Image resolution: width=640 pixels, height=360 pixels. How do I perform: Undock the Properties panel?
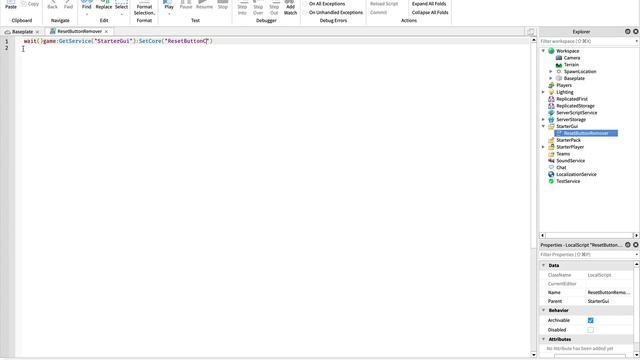pos(628,245)
